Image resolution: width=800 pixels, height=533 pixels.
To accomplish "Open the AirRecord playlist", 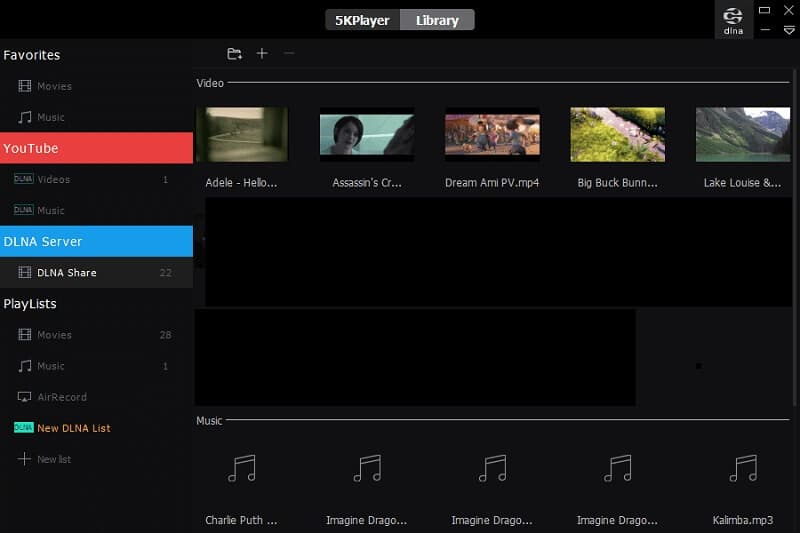I will 96,397.
